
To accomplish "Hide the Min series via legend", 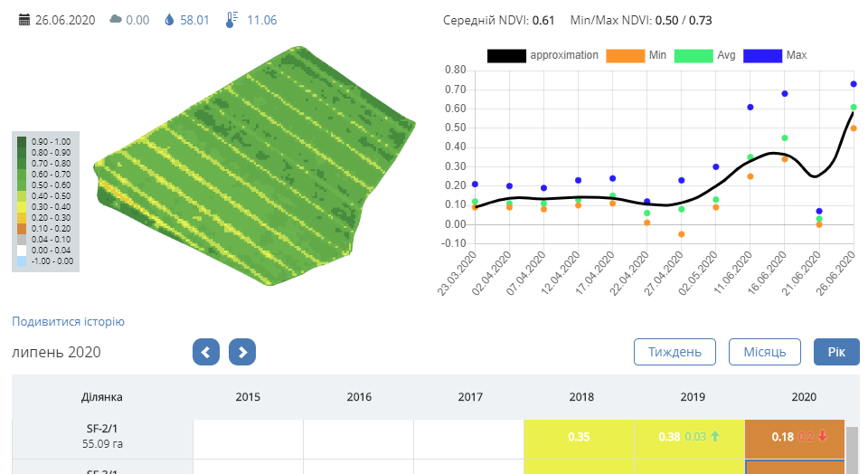I will click(x=625, y=55).
